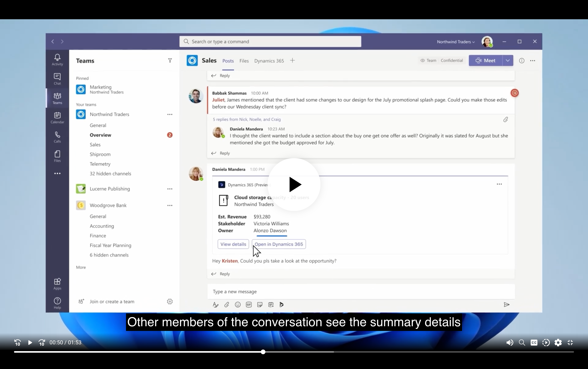Open more options on Dynamics 365 card
The height and width of the screenshot is (369, 588).
pos(499,184)
